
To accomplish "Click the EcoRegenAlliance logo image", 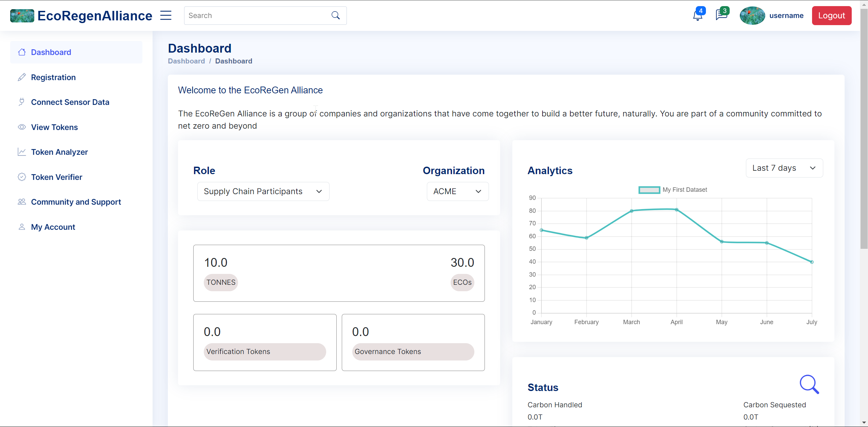I will coord(22,16).
